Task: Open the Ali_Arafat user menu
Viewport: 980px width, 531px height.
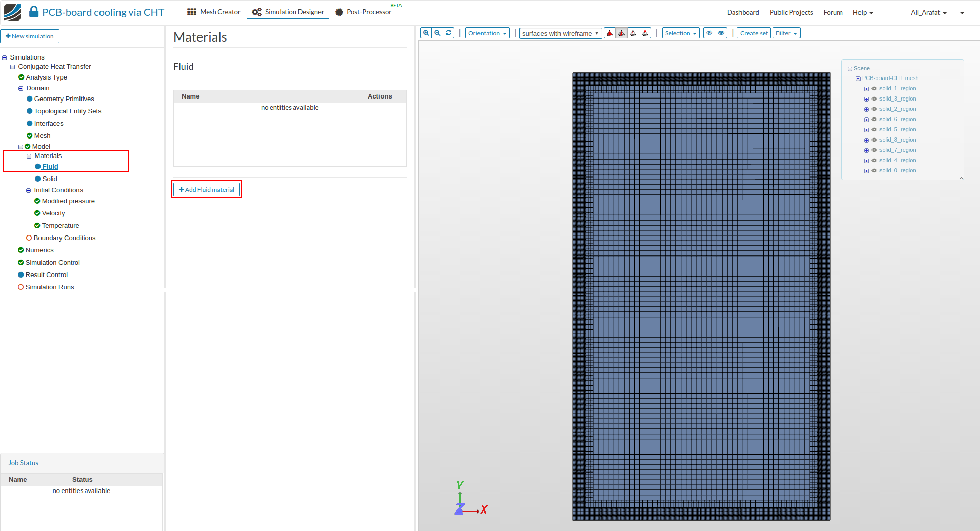Action: pyautogui.click(x=928, y=12)
